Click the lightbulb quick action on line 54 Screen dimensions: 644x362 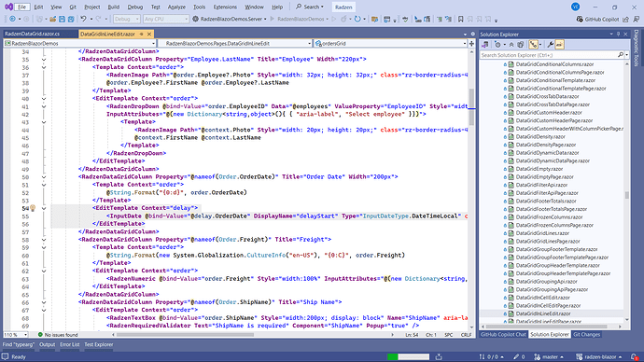tap(33, 208)
